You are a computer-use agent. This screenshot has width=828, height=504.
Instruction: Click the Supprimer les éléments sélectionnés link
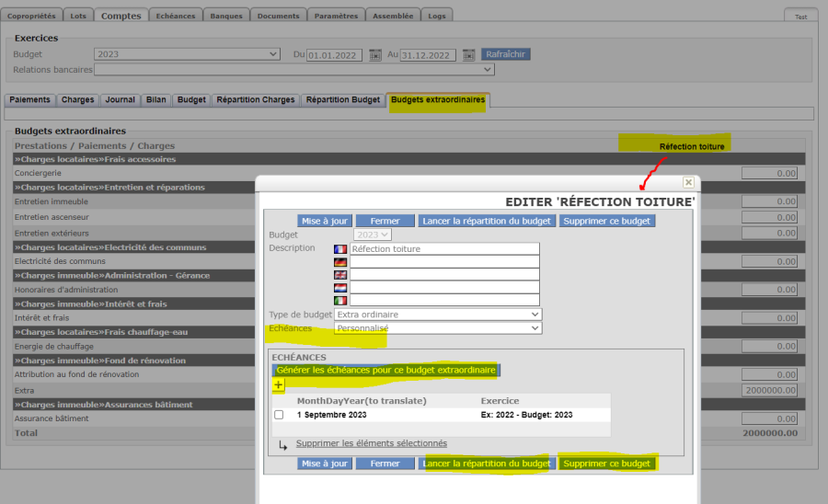[371, 443]
